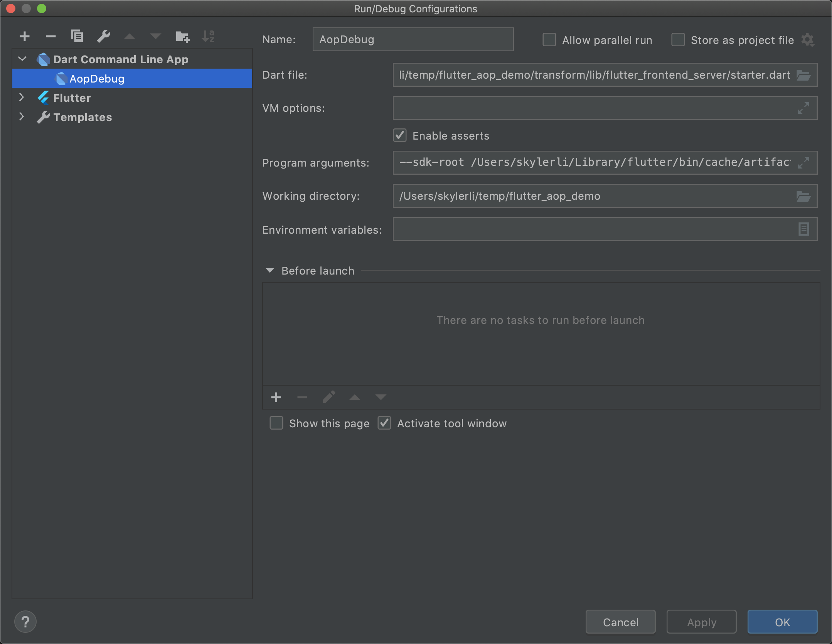Image resolution: width=832 pixels, height=644 pixels.
Task: Edit the configuration Name field
Action: coord(413,39)
